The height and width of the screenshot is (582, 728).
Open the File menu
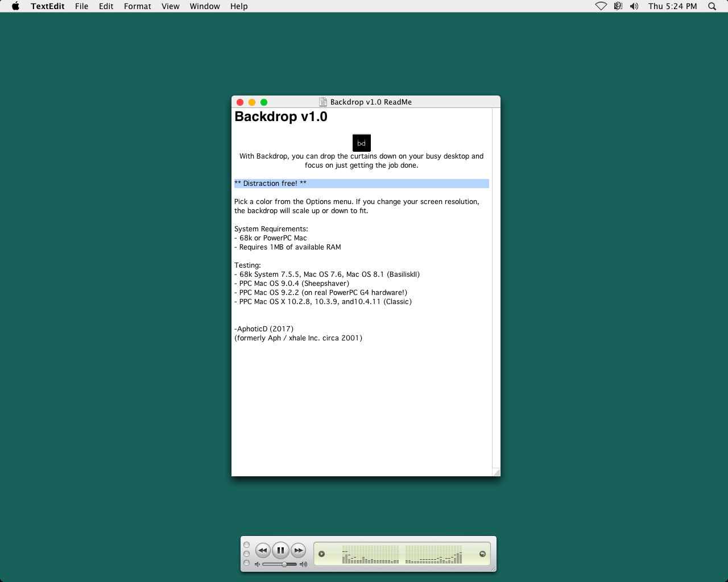pos(82,6)
